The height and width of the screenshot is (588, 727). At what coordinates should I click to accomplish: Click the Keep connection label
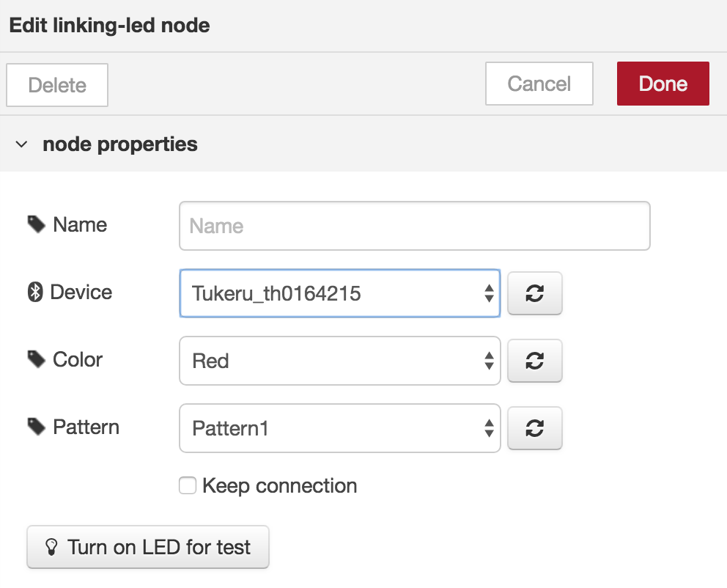click(279, 485)
